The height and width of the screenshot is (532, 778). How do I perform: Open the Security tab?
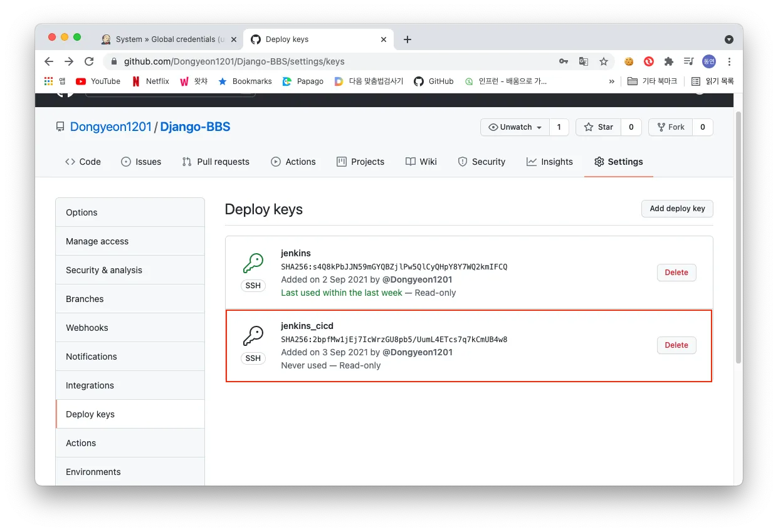point(481,162)
